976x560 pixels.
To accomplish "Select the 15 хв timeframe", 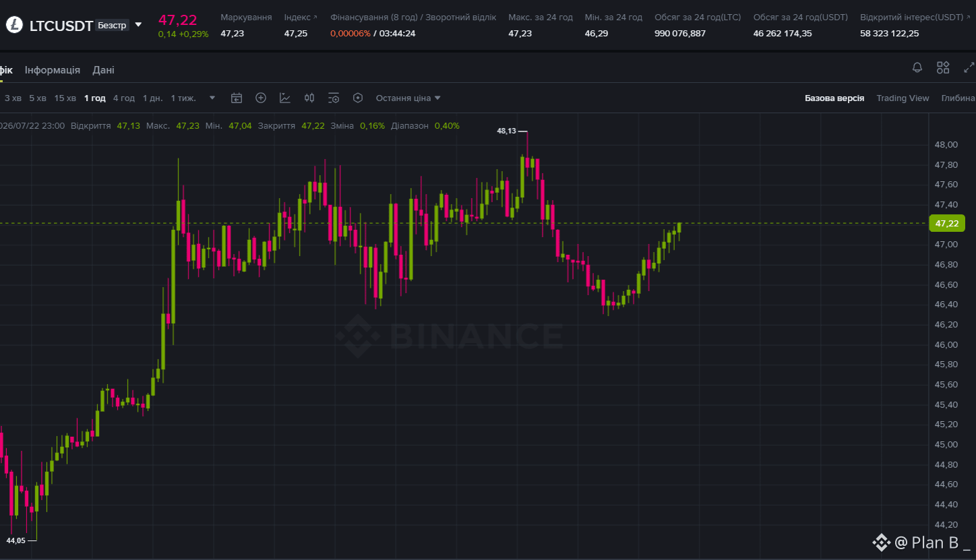I will point(65,98).
